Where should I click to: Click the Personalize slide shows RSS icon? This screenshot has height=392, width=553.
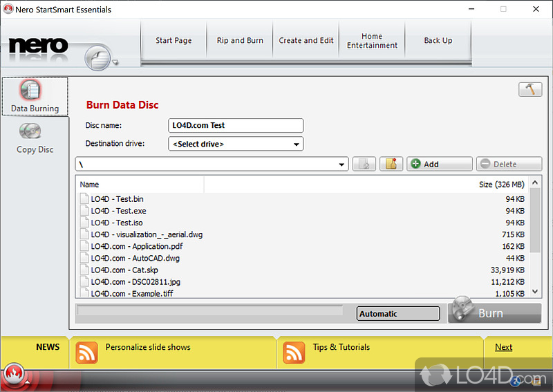coord(86,352)
